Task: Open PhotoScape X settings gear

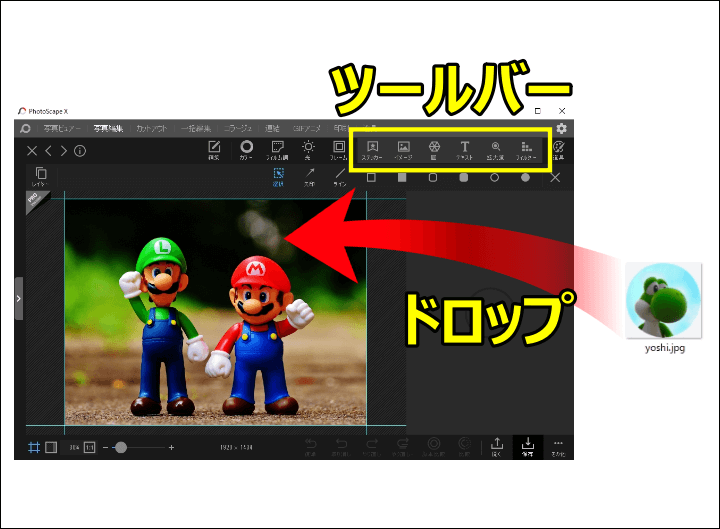Action: 561,128
